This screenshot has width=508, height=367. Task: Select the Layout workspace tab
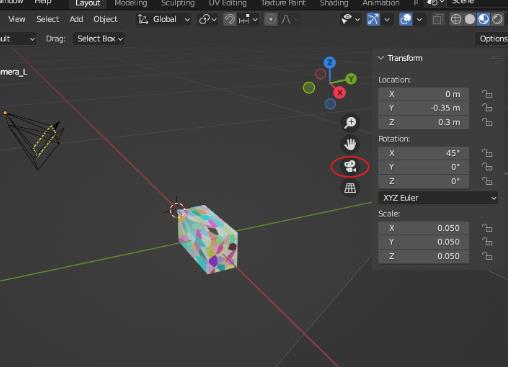pos(88,4)
